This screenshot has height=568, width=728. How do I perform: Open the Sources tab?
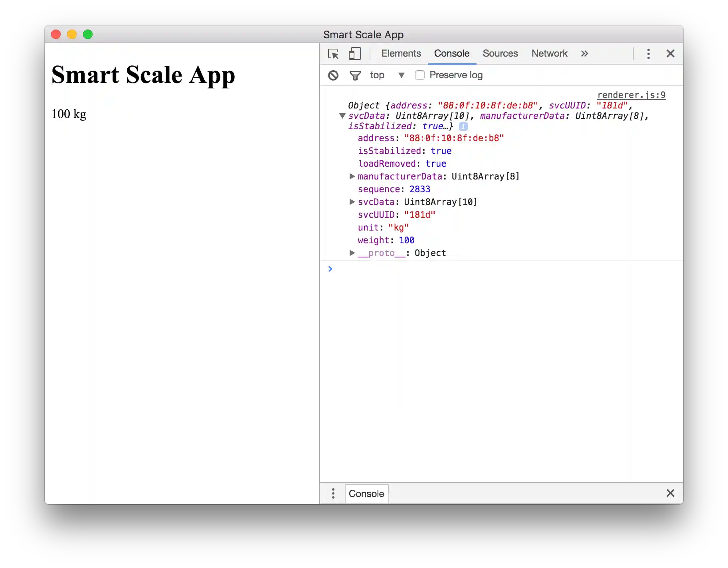[x=500, y=53]
